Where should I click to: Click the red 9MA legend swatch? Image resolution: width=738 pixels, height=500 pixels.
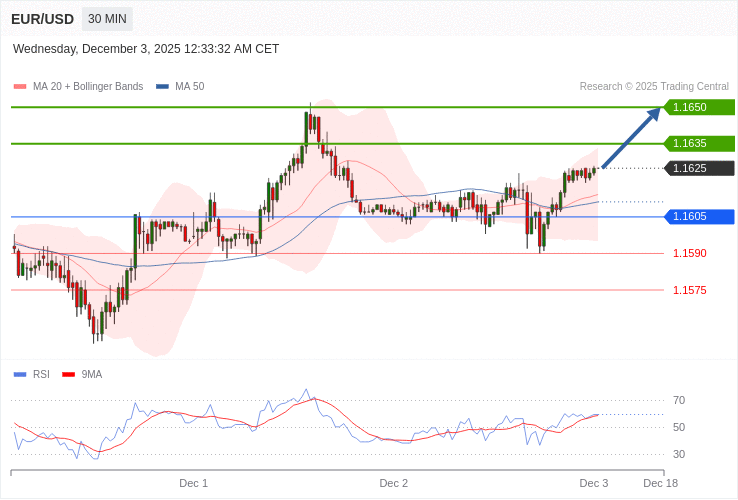(x=68, y=375)
